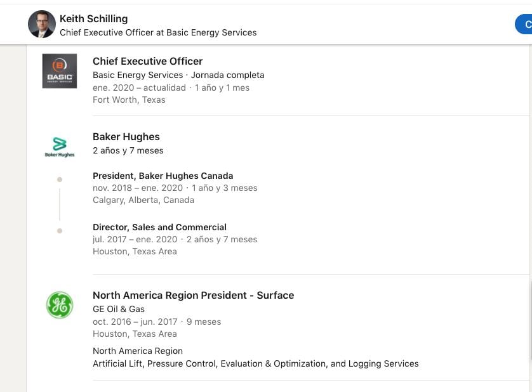
Task: Click the timeline dot beside the Director role
Action: 60,231
